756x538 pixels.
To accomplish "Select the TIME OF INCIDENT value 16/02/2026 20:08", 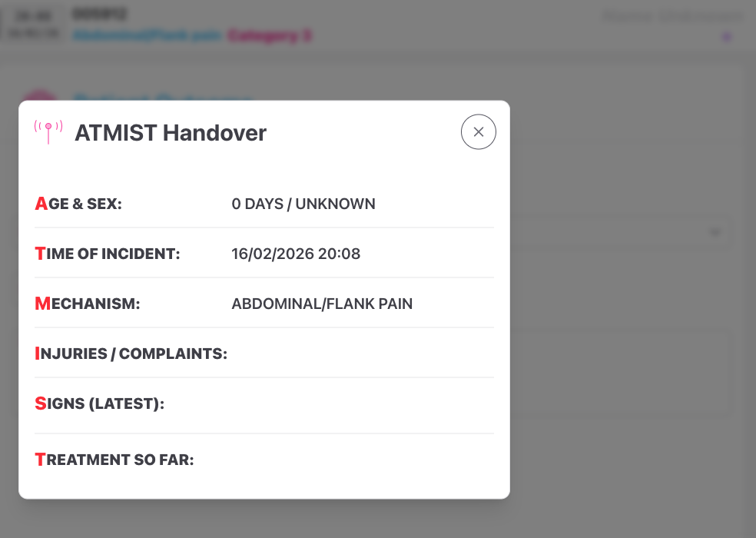I will tap(296, 254).
